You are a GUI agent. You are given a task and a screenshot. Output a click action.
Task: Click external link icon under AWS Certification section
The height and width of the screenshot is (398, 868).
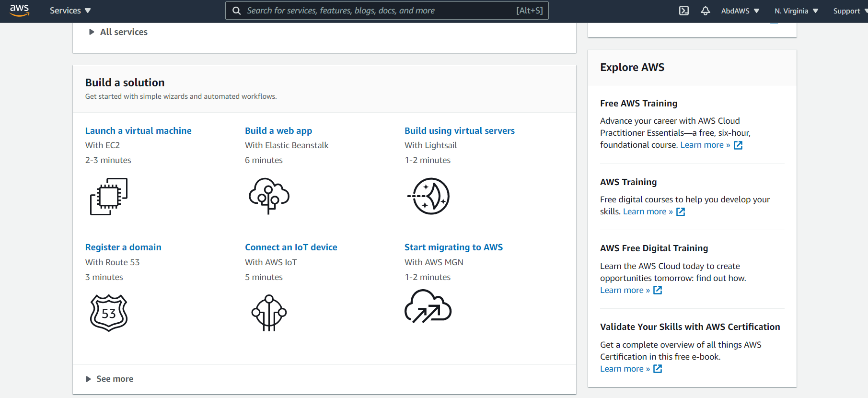click(x=658, y=369)
